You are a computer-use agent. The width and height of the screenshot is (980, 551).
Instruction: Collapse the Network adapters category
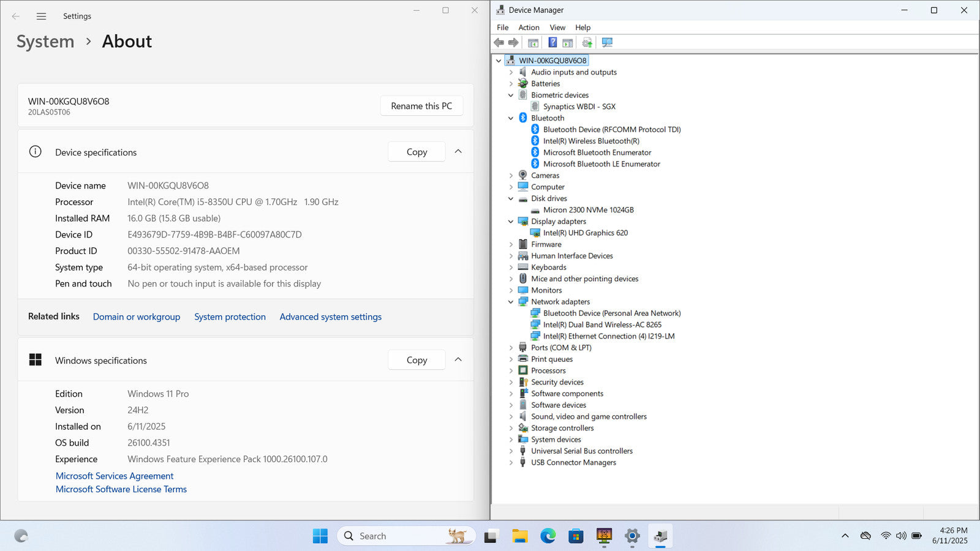click(511, 302)
